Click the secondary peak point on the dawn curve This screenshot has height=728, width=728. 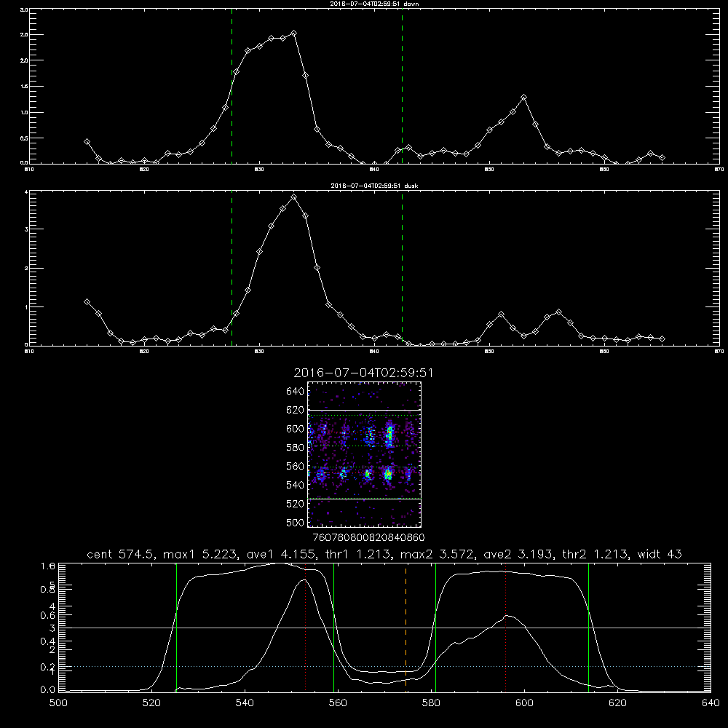pos(523,97)
